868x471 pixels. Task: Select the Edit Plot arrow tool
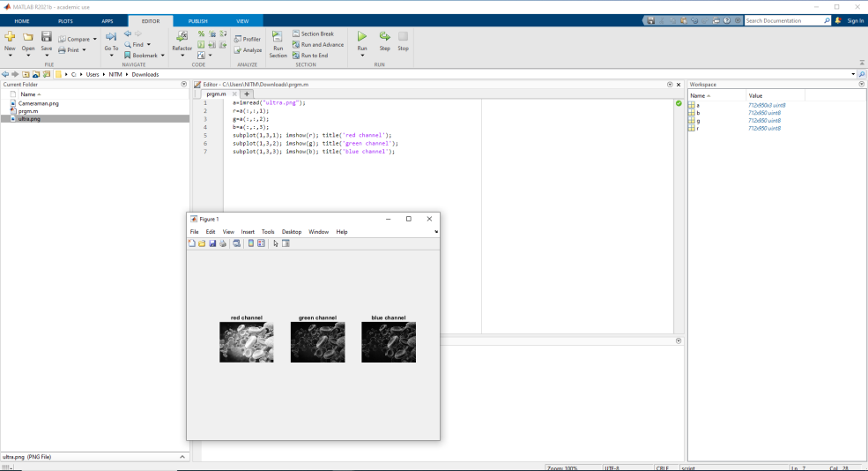[276, 243]
